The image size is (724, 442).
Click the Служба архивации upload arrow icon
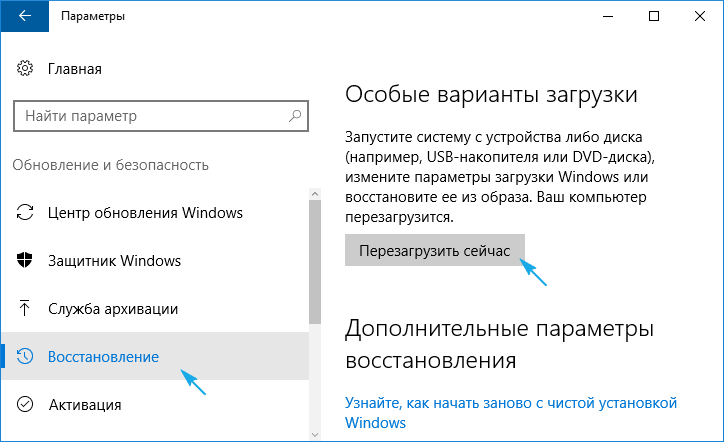(x=26, y=309)
